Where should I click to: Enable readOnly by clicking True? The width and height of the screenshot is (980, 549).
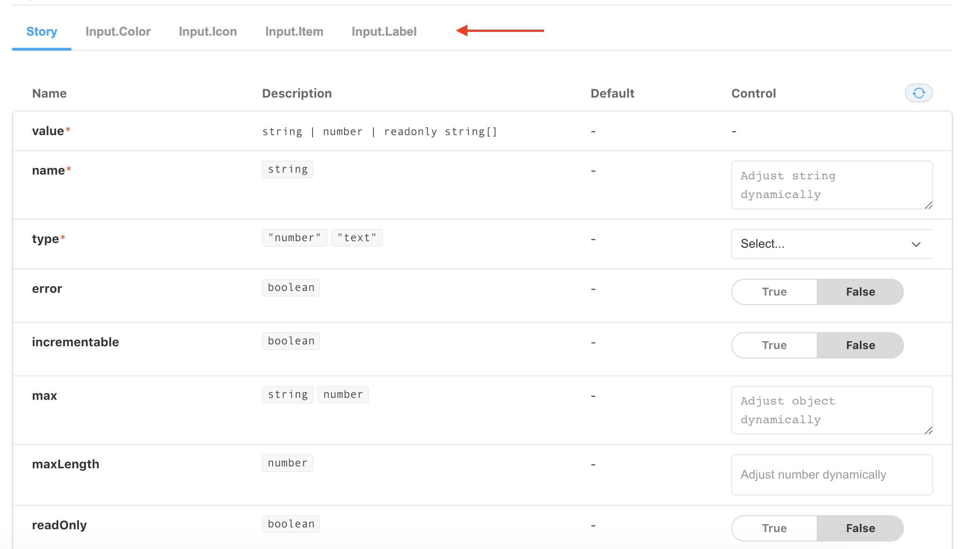[x=773, y=528]
